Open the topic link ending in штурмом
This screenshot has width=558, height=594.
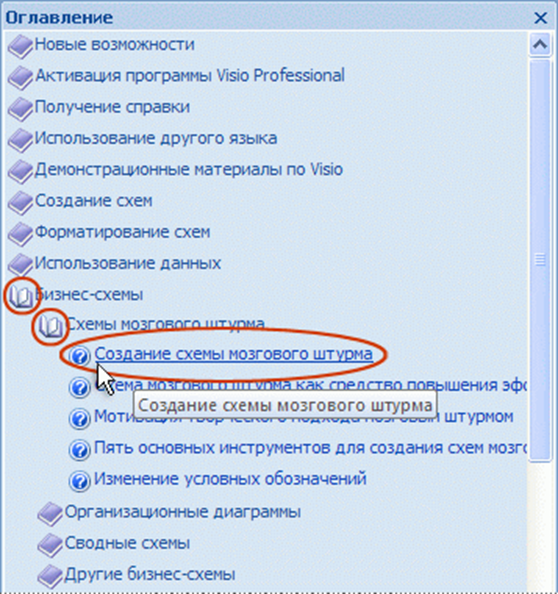coord(304,417)
